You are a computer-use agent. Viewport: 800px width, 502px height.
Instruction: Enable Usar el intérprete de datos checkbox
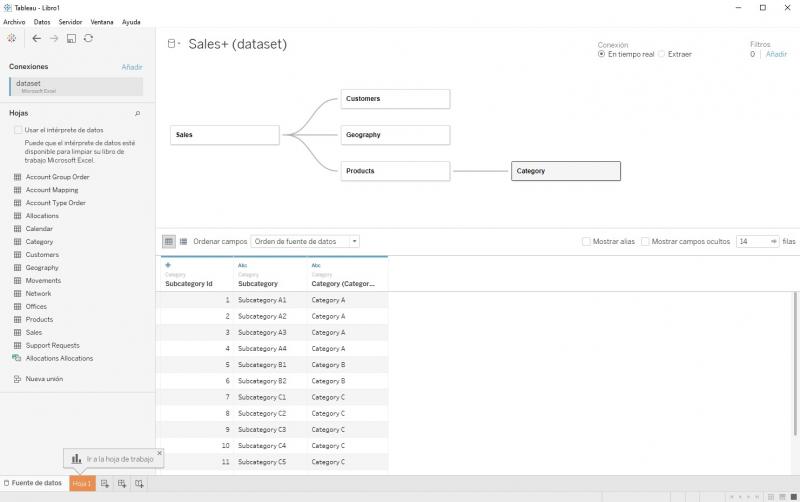pyautogui.click(x=18, y=130)
